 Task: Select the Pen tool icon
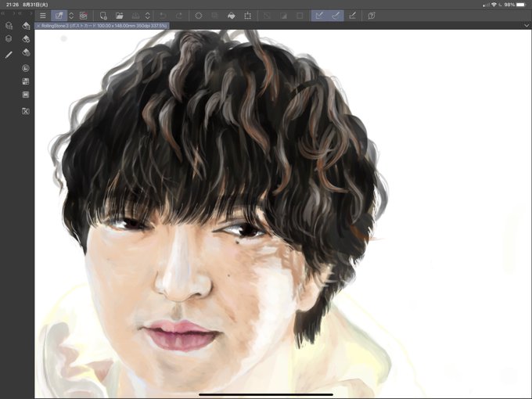click(9, 55)
